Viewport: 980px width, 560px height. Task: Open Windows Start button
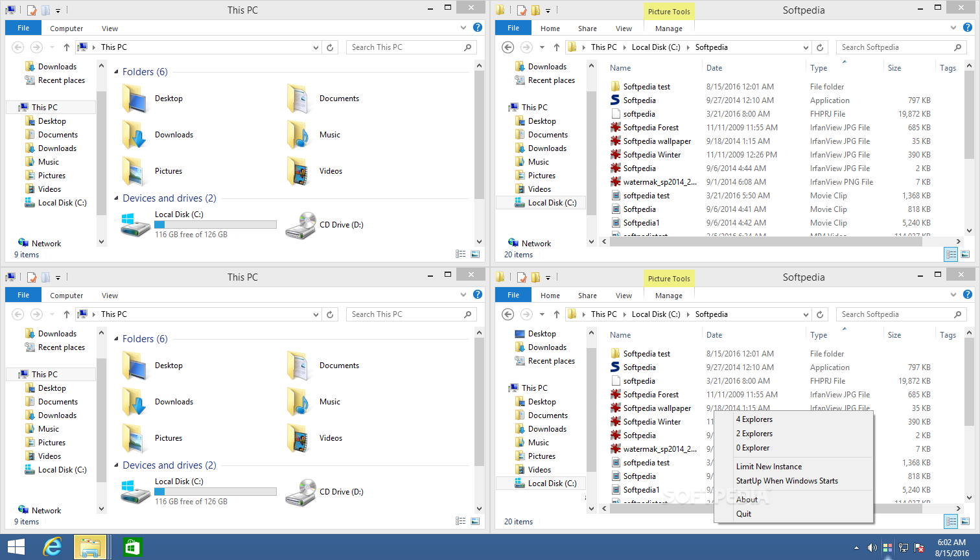16,547
